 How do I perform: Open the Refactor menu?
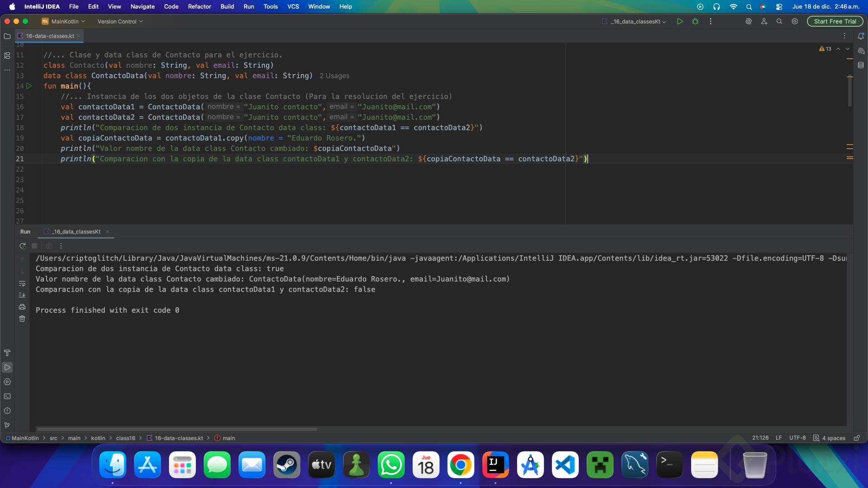point(199,6)
